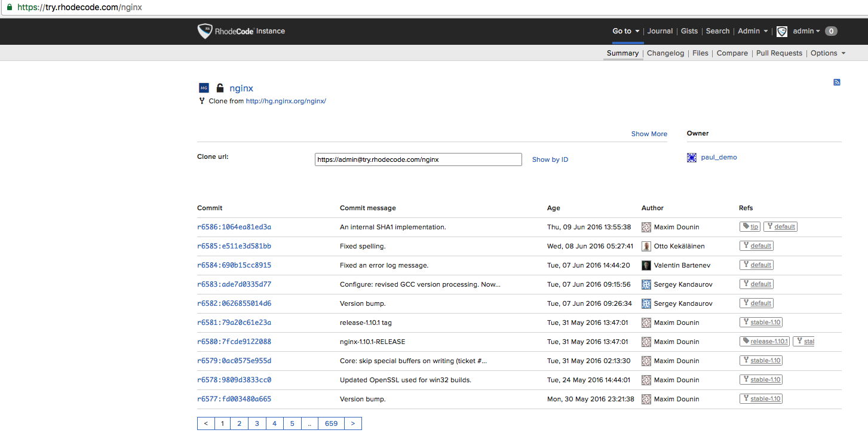The image size is (868, 442).
Task: Follow the hg.nginx.org clone source link
Action: 286,101
